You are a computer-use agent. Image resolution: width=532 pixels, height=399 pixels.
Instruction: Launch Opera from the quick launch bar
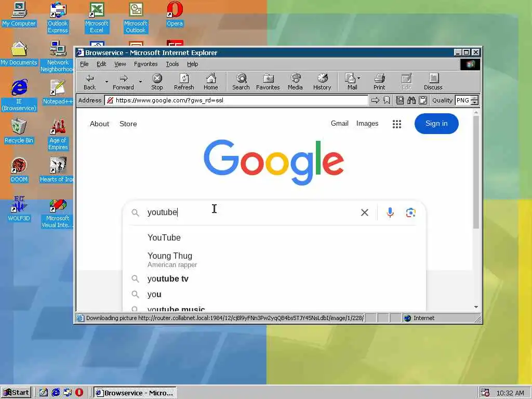[x=79, y=393]
